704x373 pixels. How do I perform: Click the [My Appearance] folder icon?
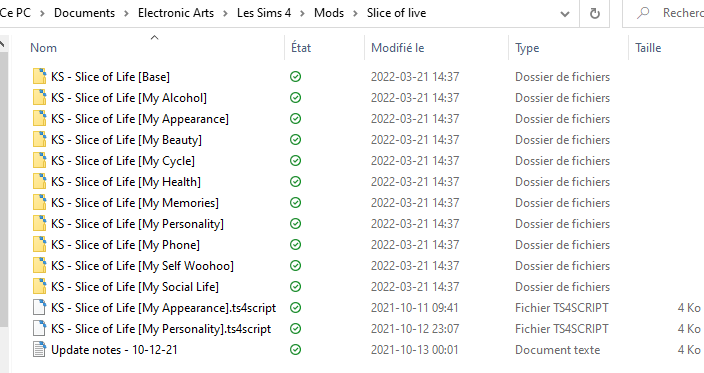(x=40, y=119)
